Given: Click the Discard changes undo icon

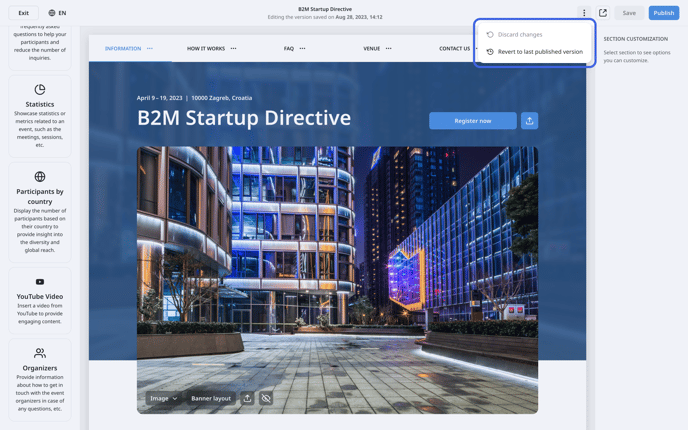Looking at the screenshot, I should pos(490,34).
